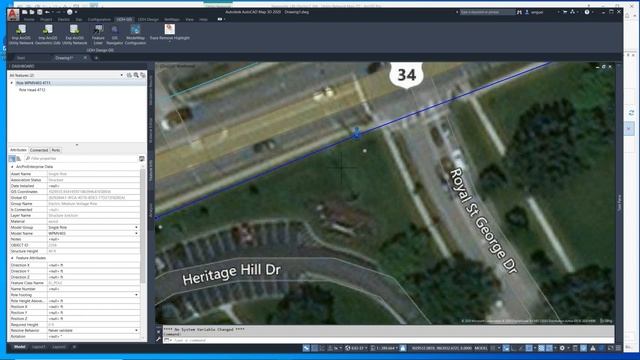Collapse the feature list splitter arrow
This screenshot has width=640, height=360.
coord(77,145)
